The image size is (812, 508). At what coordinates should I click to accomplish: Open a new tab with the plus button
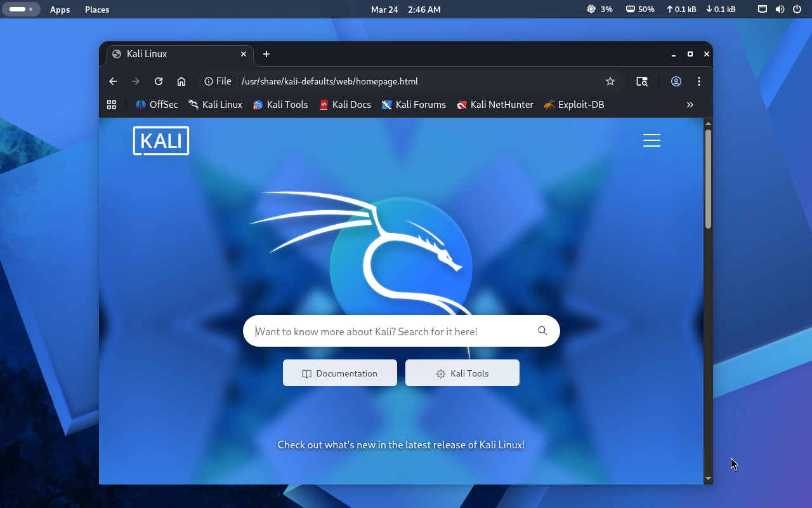266,54
